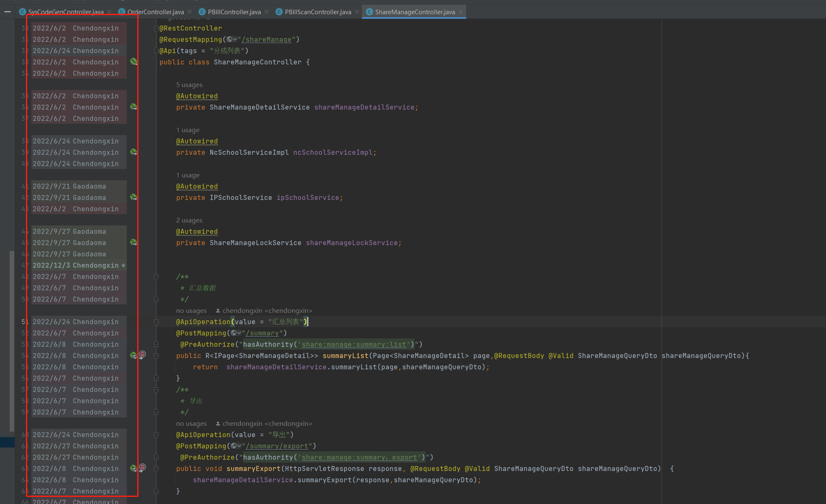Screen dimensions: 826x504
Task: Click request mapping gutter icon at summaryExport
Action: coord(133,468)
